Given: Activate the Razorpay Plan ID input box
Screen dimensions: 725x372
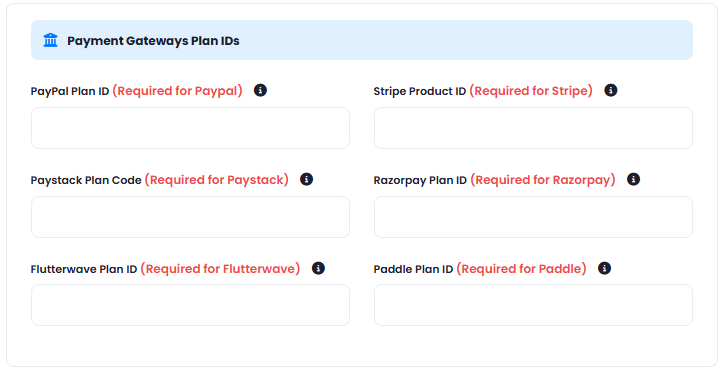Looking at the screenshot, I should 533,217.
